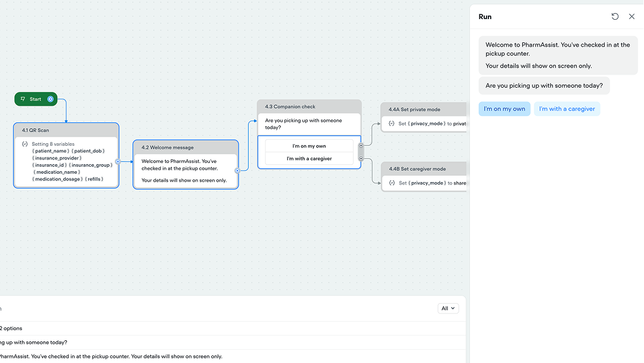Viewport: 644px width, 363px height.
Task: Reply "I'm with a caregiver" in Run chat
Action: 566,109
